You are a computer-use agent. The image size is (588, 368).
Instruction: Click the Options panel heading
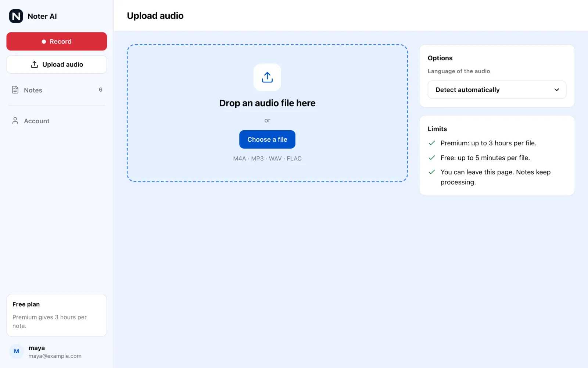(x=440, y=58)
